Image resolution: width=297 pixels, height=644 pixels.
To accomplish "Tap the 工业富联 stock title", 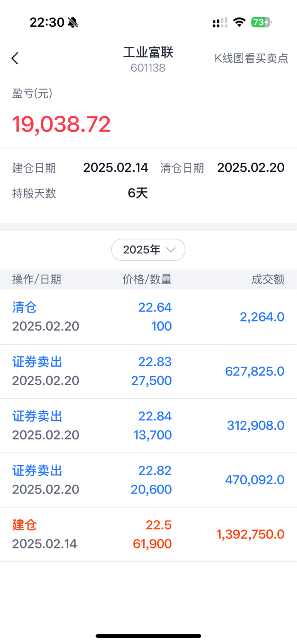I will (x=148, y=52).
